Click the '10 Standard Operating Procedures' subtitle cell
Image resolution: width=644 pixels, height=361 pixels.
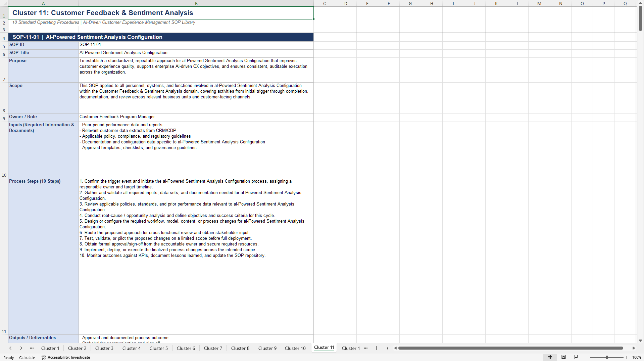pyautogui.click(x=161, y=22)
